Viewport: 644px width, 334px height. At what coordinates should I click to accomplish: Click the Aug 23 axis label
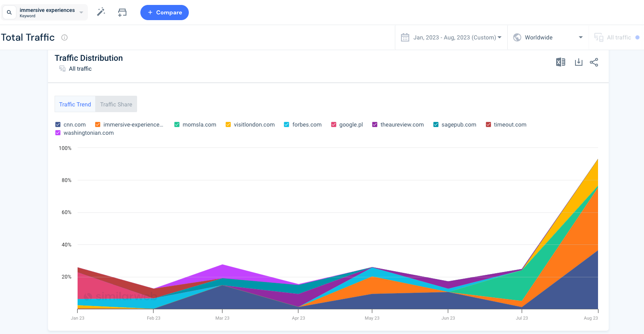coord(591,318)
